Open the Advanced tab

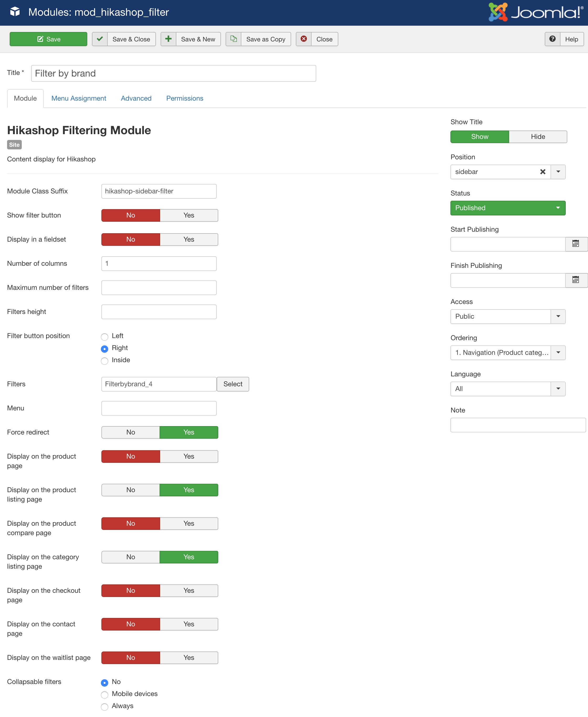[136, 98]
